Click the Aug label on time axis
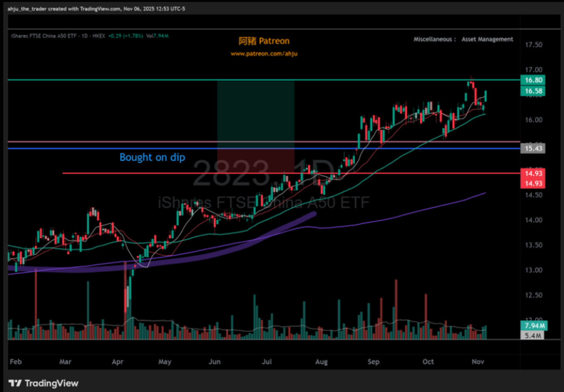 (x=321, y=362)
